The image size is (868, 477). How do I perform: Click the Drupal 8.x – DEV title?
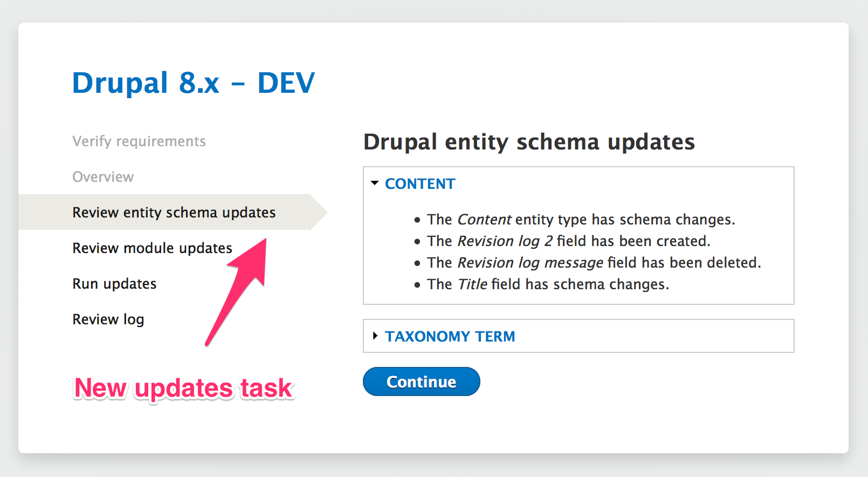pyautogui.click(x=194, y=83)
